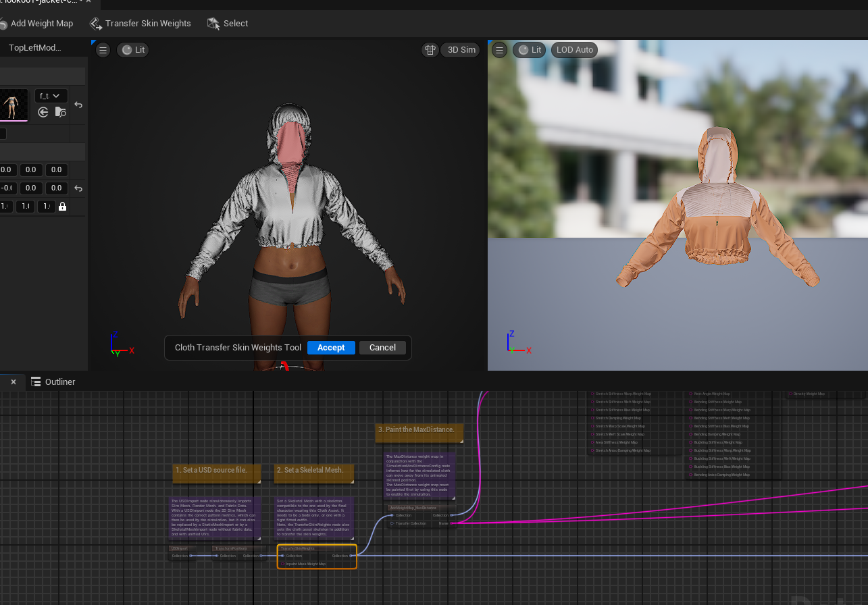Select the Add Weight Map tool

pyautogui.click(x=36, y=24)
